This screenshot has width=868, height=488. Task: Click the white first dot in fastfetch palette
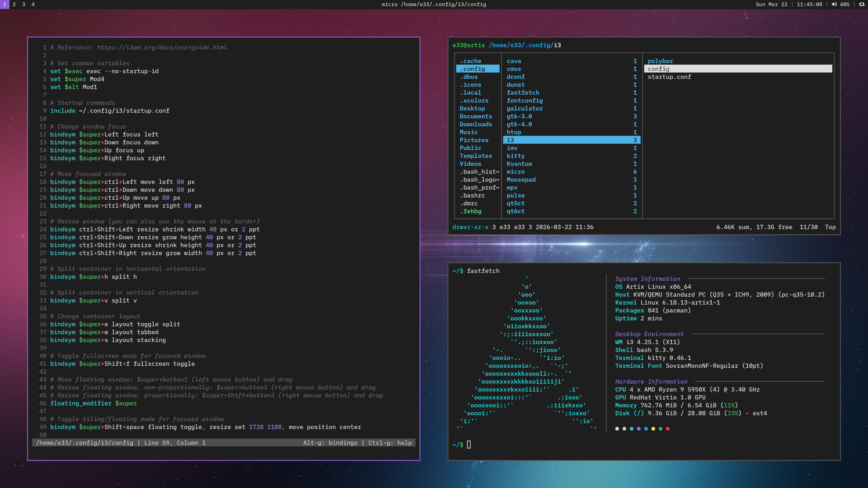pos(617,429)
